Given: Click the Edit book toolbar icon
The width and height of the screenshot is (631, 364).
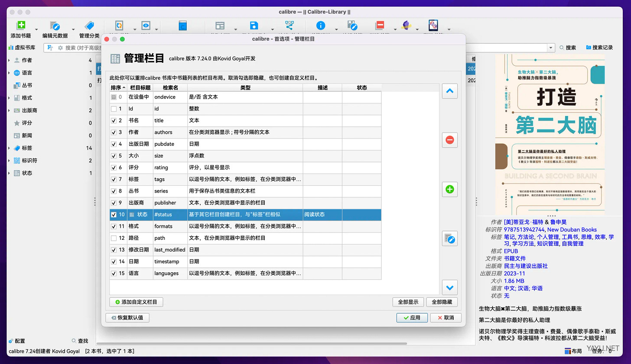Looking at the screenshot, I should 352,26.
